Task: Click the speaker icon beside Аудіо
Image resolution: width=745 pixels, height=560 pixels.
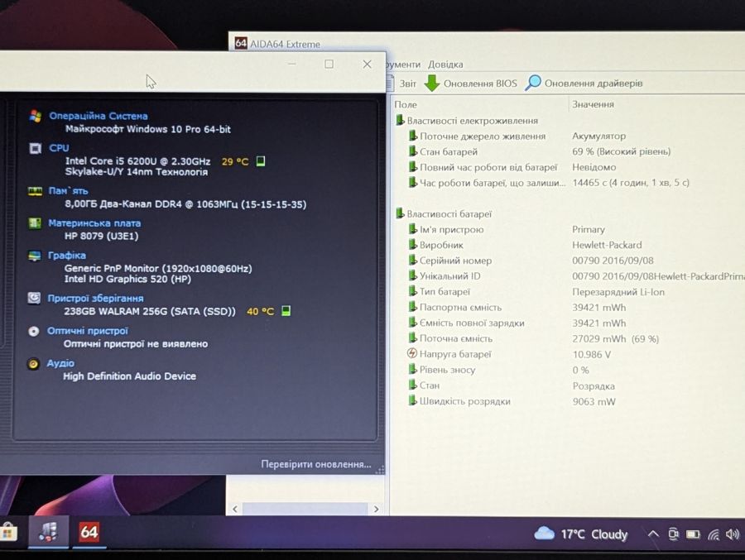Action: point(33,364)
